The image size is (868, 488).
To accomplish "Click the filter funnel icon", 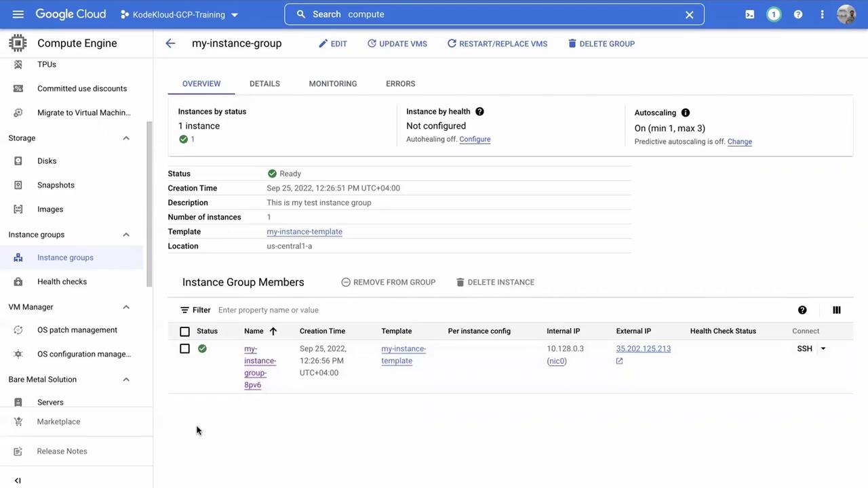I will (184, 310).
